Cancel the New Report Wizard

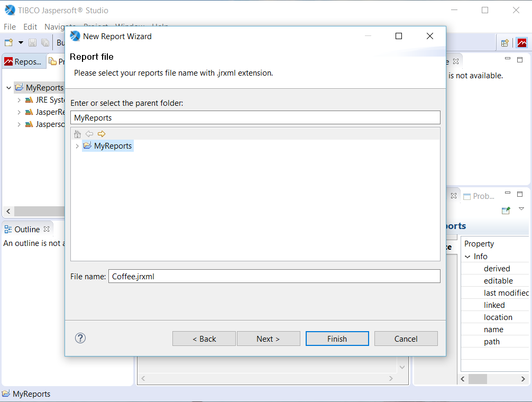coord(406,339)
